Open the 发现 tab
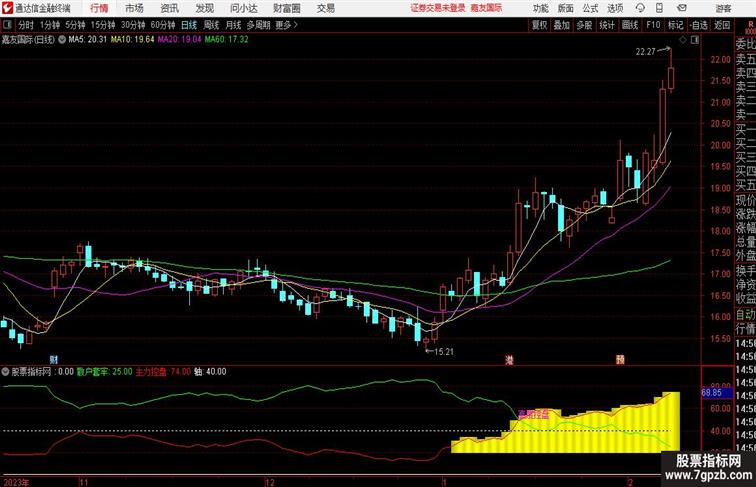Image resolution: width=756 pixels, height=487 pixels. coord(204,8)
